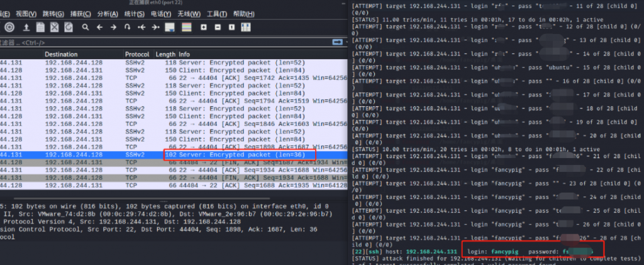Reload the capture file icon

point(68,28)
